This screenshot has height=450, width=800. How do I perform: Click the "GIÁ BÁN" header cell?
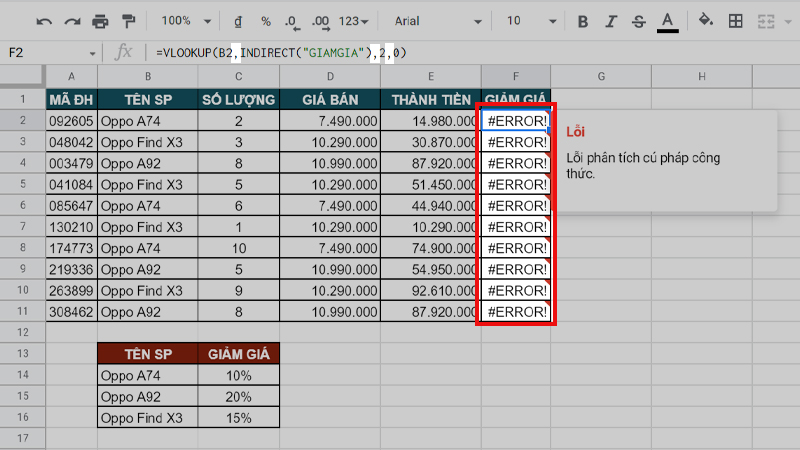(330, 99)
